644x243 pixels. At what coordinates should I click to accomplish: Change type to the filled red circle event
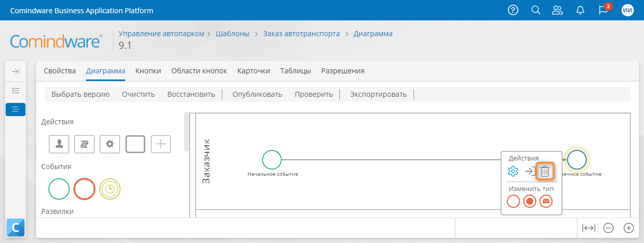(530, 201)
